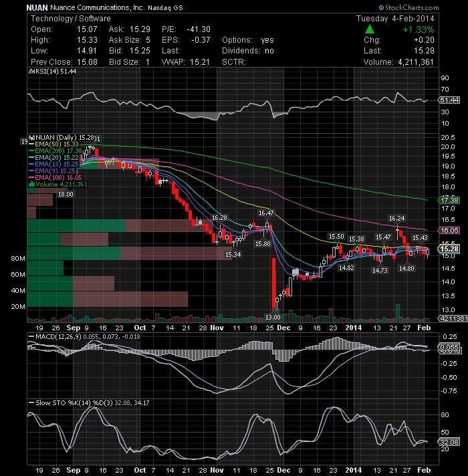Click the RSI(14) indicator icon
The width and height of the screenshot is (468, 476).
[31, 72]
